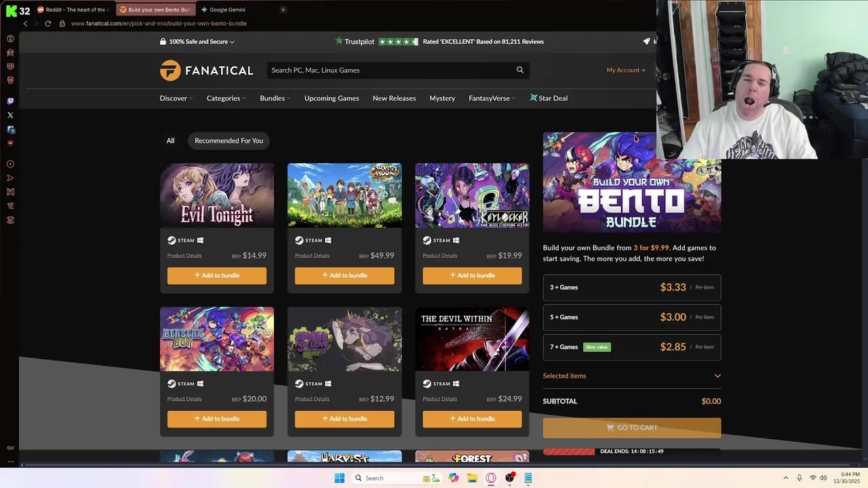Open Product Details for the $49.99 game
Viewport: 868px width, 488px height.
pos(312,256)
